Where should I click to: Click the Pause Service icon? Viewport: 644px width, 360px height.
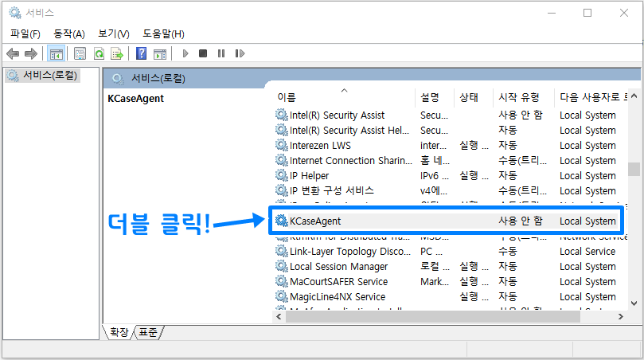tap(221, 53)
